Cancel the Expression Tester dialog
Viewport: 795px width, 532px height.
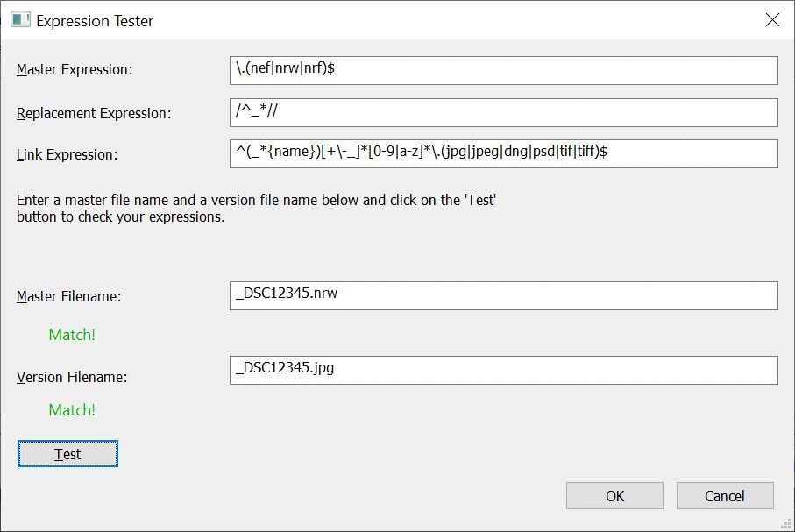725,495
